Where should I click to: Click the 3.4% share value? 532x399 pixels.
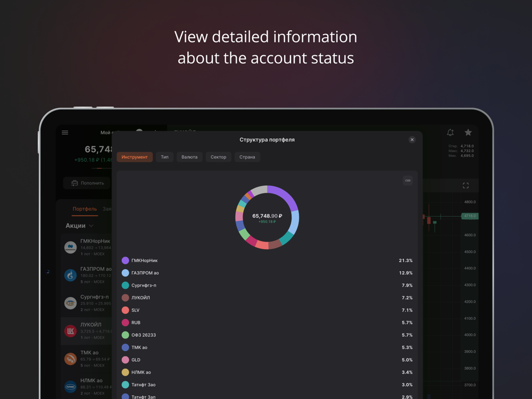pyautogui.click(x=407, y=372)
